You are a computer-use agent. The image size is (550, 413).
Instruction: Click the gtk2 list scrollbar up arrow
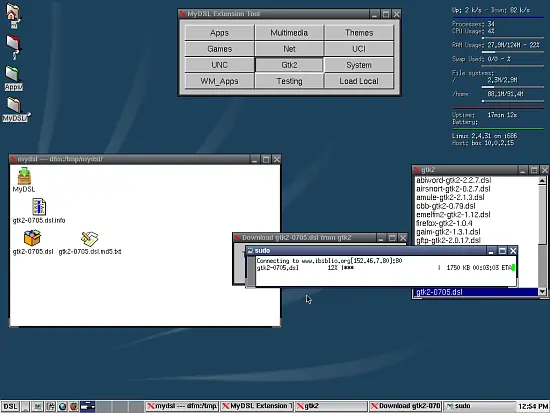(542, 181)
